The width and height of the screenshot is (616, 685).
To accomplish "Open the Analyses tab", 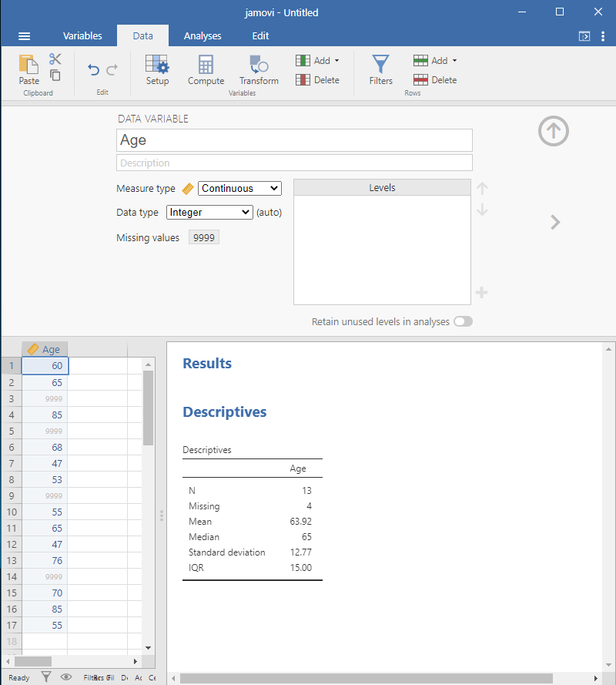I will [203, 35].
